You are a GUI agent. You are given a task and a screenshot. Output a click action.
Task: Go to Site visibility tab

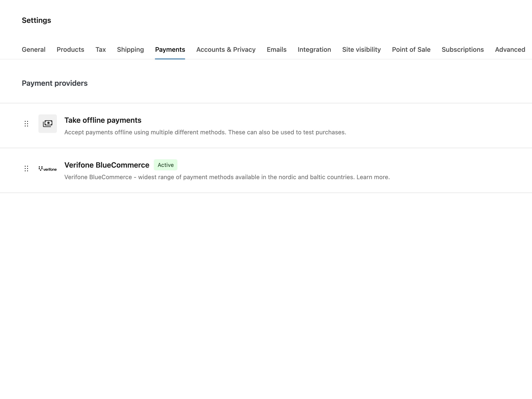362,49
